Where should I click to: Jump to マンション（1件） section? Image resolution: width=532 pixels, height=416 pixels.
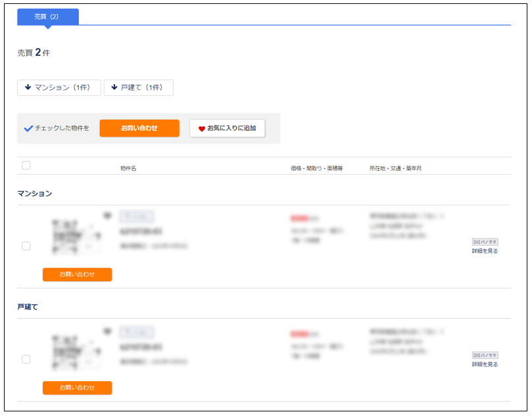click(59, 87)
